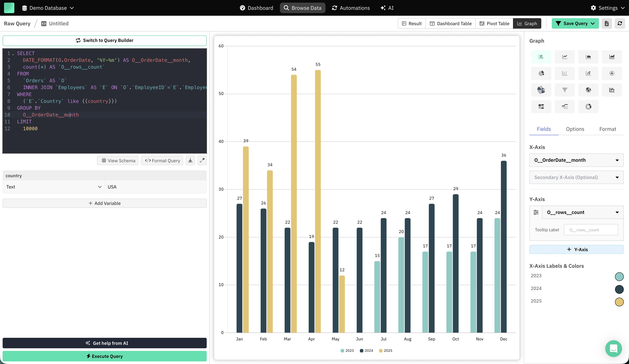Open the Dashboard section from the top bar
The image size is (629, 364).
point(256,8)
